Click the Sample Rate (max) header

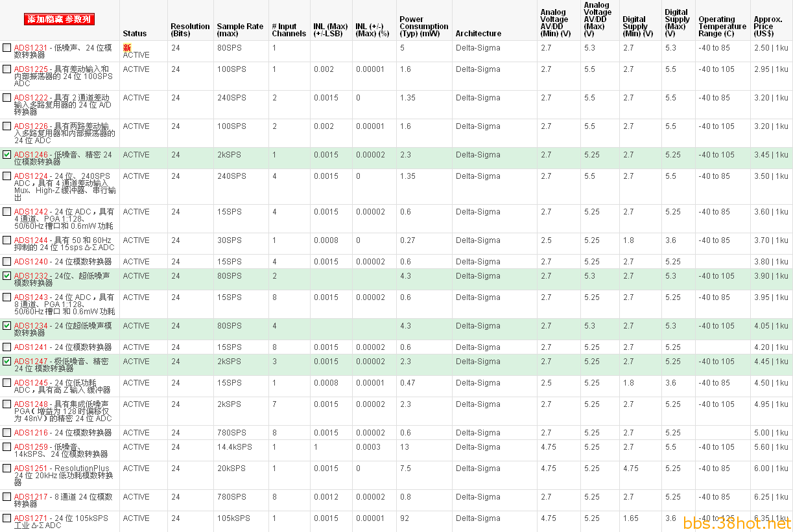tap(241, 30)
